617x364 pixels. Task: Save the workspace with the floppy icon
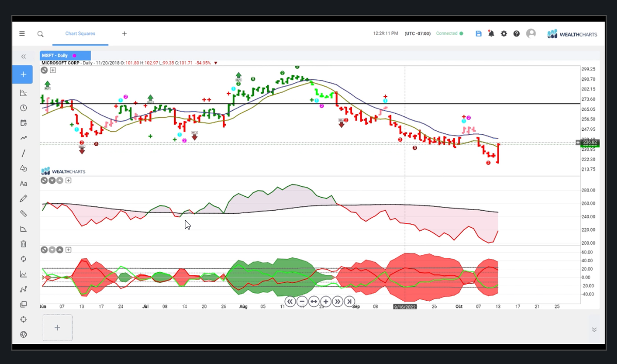[478, 34]
